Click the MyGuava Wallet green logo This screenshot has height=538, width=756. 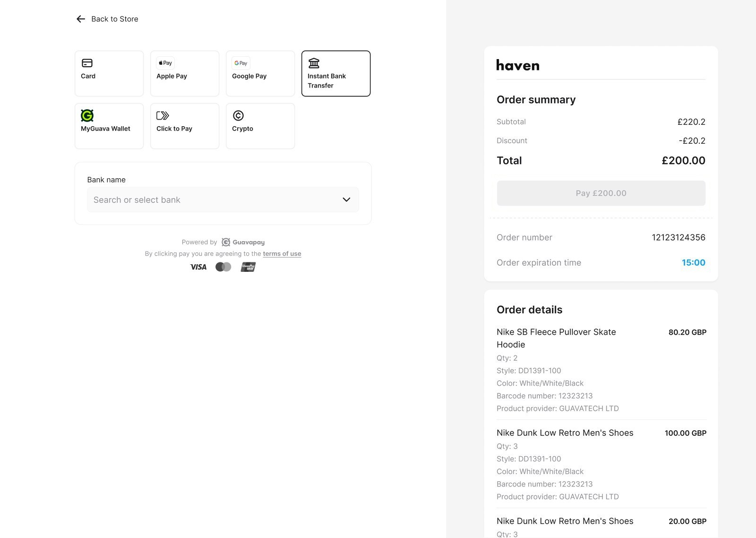tap(87, 115)
